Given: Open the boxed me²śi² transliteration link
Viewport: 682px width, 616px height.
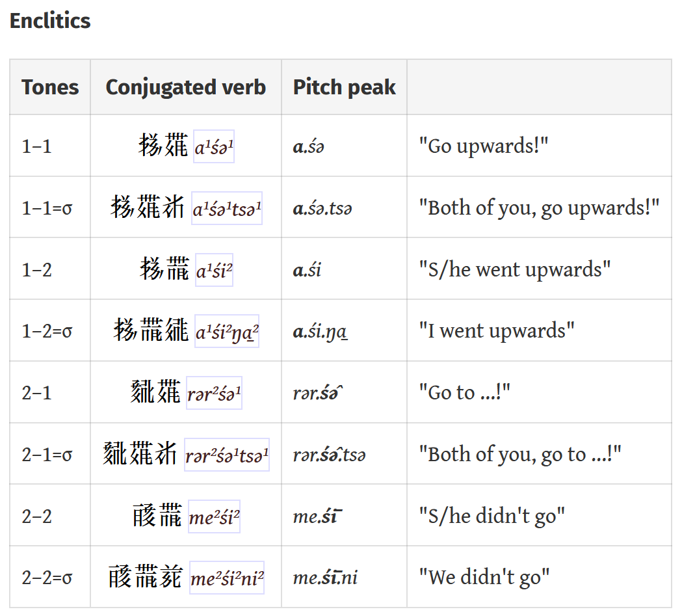Looking at the screenshot, I should pos(214,517).
